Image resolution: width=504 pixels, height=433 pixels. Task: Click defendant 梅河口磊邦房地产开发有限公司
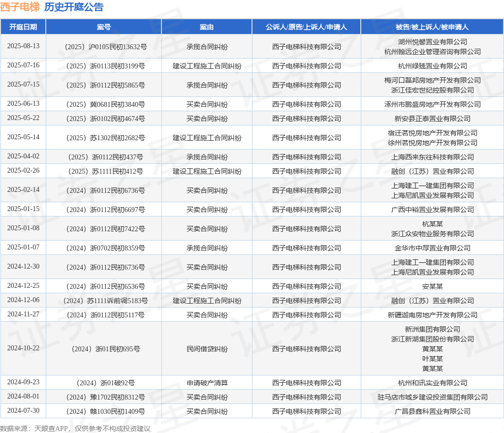[x=432, y=80]
